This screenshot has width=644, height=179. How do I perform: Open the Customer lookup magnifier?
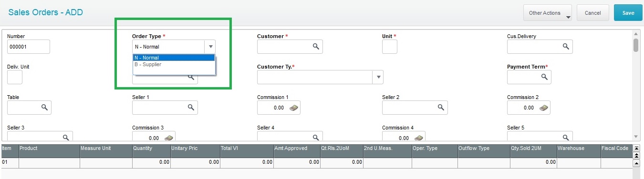pos(315,46)
